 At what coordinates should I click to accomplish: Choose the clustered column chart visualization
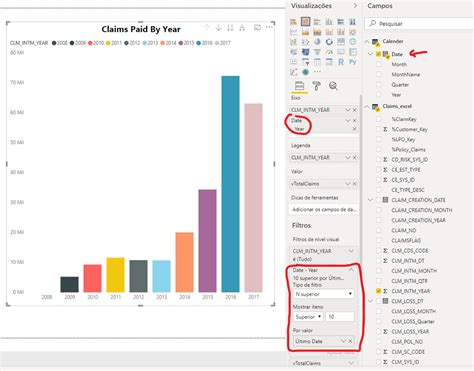point(329,22)
